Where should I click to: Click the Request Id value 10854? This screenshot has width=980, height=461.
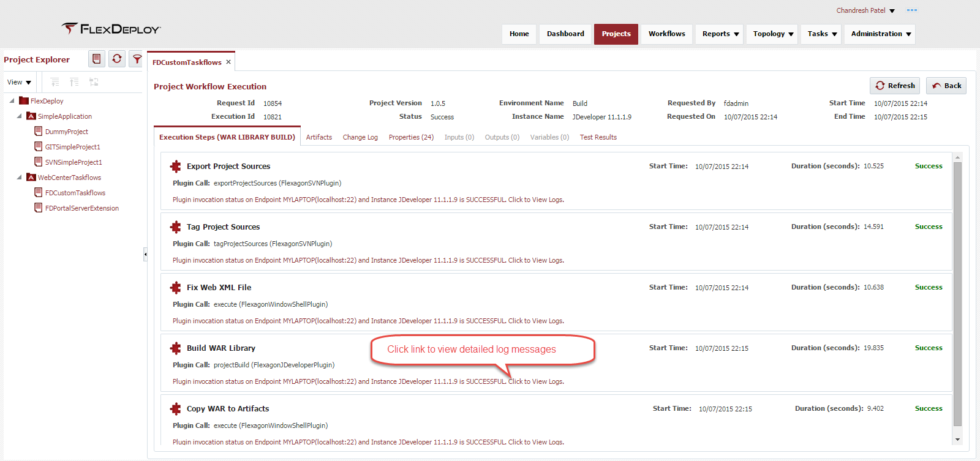pos(273,103)
